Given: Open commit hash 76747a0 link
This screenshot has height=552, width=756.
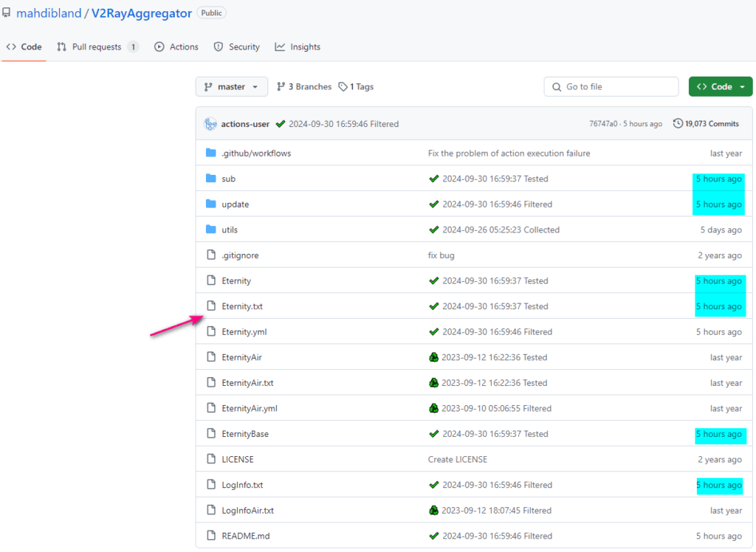Looking at the screenshot, I should click(x=602, y=124).
